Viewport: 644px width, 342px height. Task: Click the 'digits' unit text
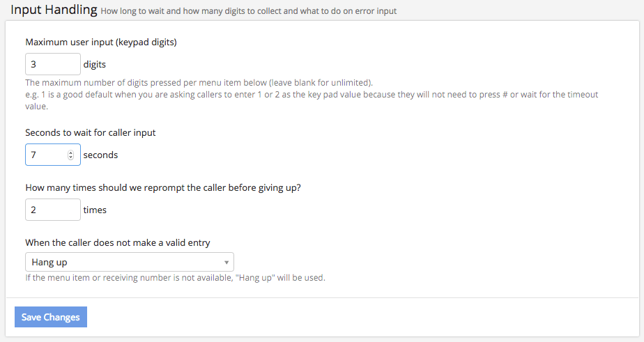pos(95,65)
